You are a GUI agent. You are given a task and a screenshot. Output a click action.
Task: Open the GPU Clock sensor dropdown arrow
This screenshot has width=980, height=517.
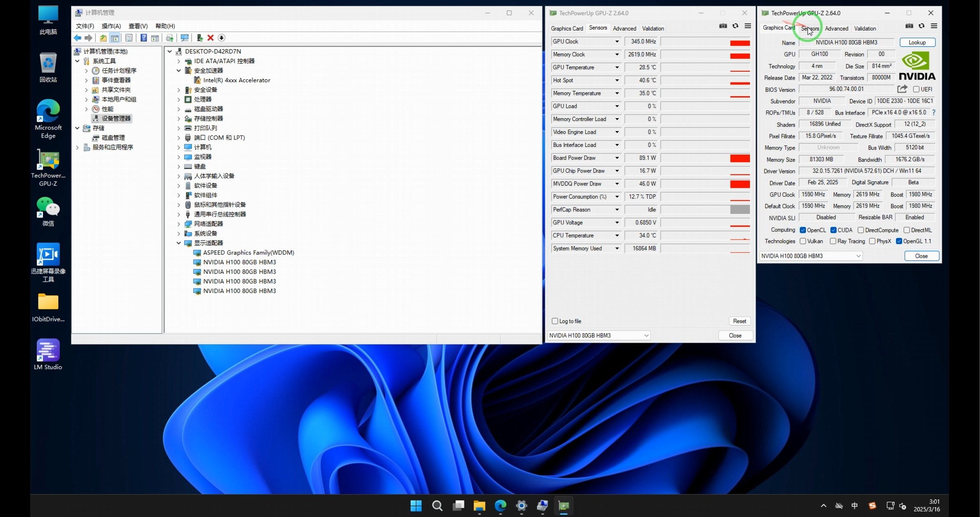point(617,42)
